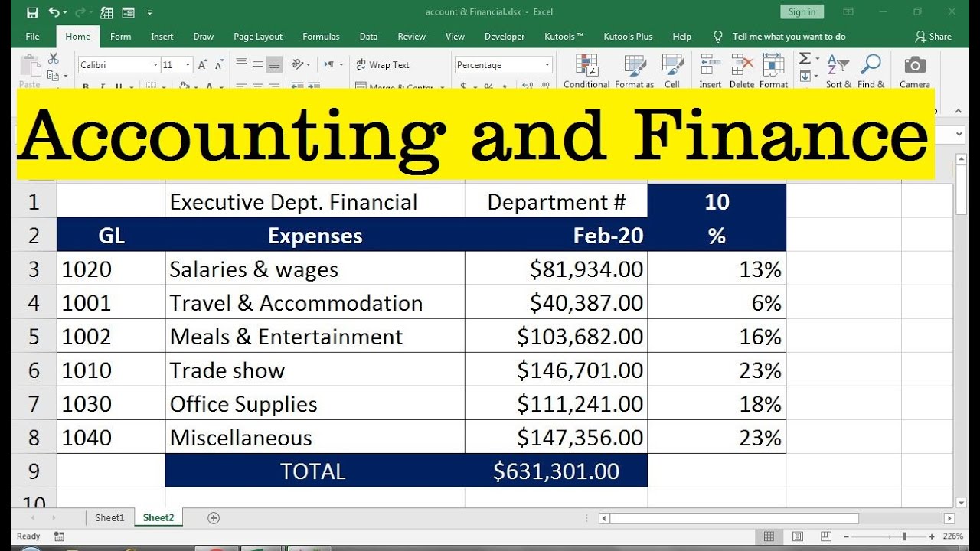Click the AutoSum sigma icon
Screen dimensions: 980x551
[x=805, y=58]
